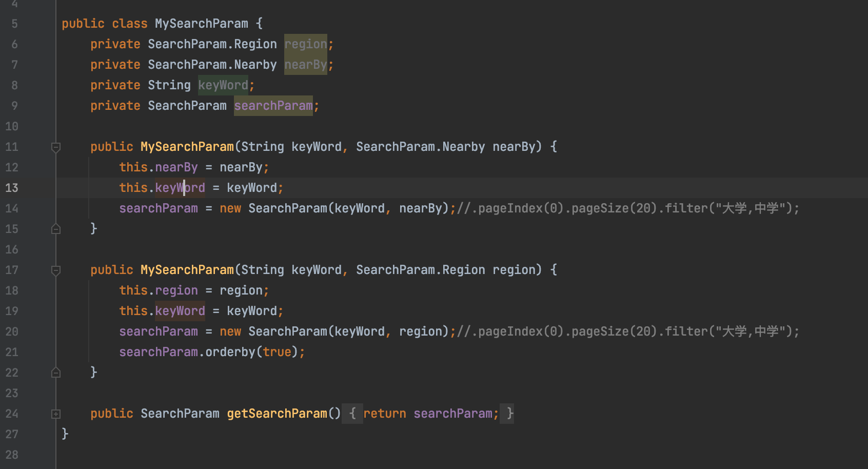Click the region field on line 6
Image resolution: width=868 pixels, height=469 pixels.
306,44
